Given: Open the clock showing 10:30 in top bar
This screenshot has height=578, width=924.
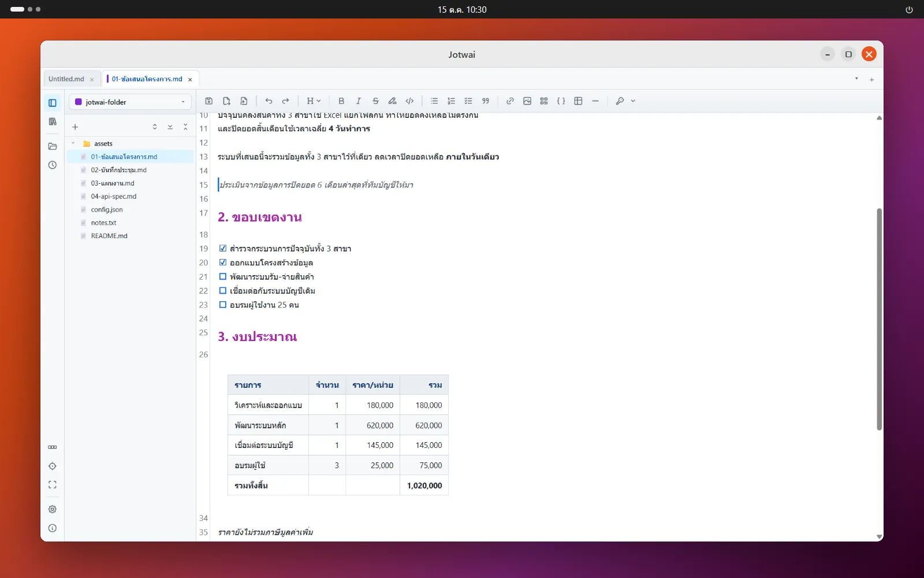Looking at the screenshot, I should 462,9.
